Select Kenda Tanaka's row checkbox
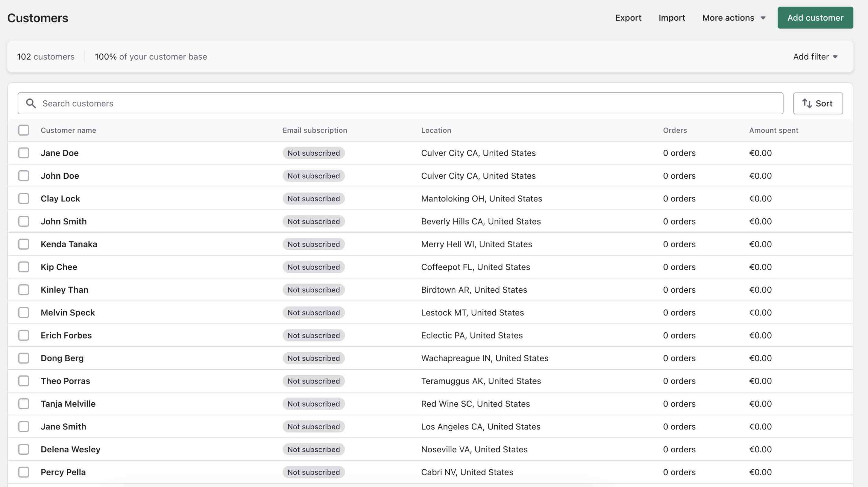Image resolution: width=868 pixels, height=487 pixels. pos(24,244)
